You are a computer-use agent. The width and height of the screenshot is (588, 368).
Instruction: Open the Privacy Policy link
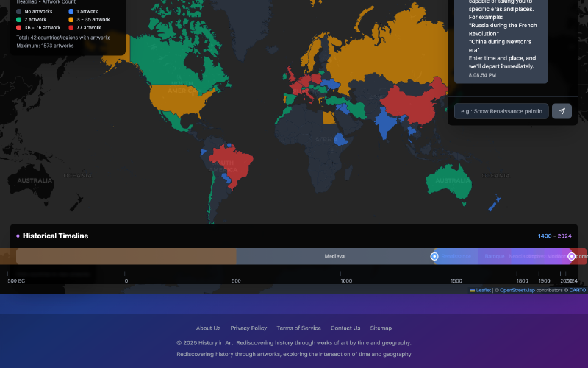pos(248,328)
